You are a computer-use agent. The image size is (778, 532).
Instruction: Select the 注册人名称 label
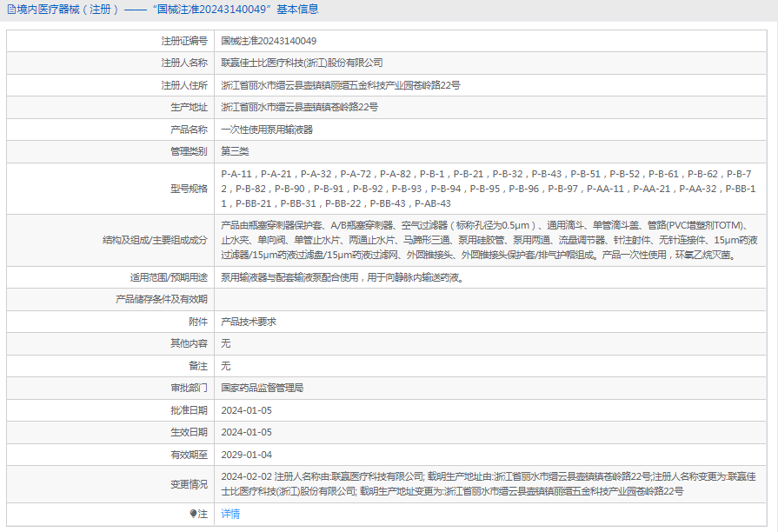pyautogui.click(x=184, y=63)
